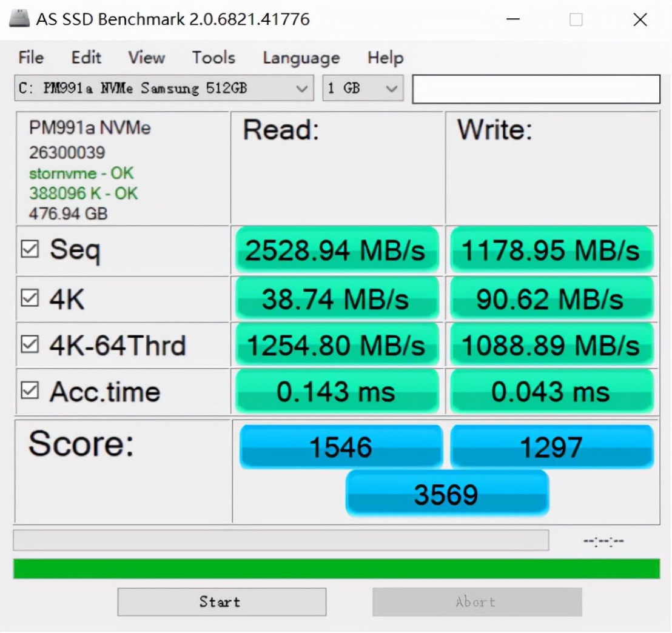
Task: Close the AS SSD Benchmark window
Action: coord(640,19)
